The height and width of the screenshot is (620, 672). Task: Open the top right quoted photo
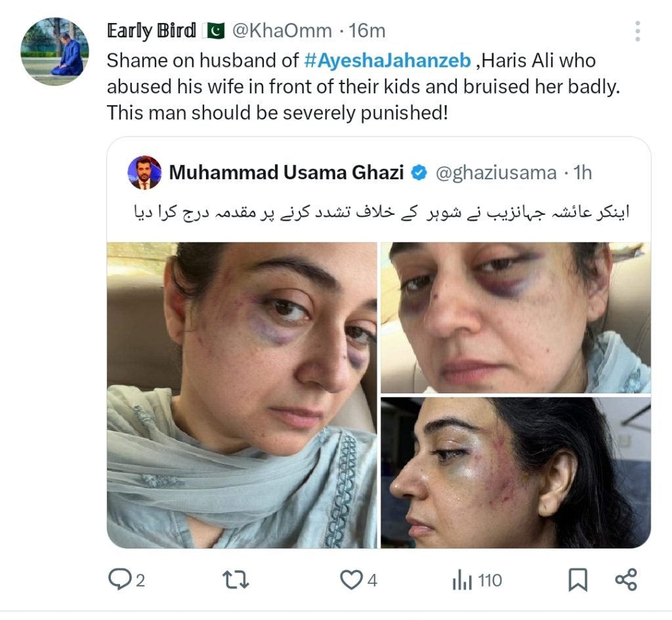click(516, 318)
